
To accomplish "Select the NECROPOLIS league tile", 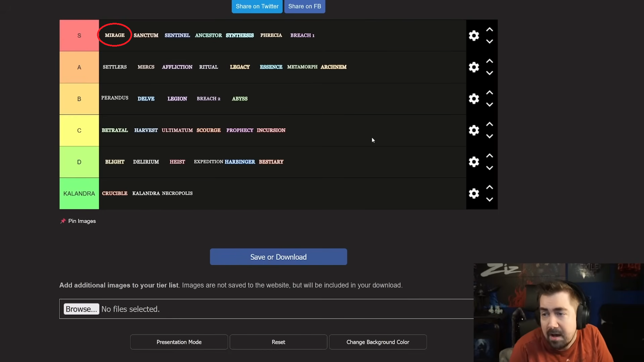I will pyautogui.click(x=177, y=193).
